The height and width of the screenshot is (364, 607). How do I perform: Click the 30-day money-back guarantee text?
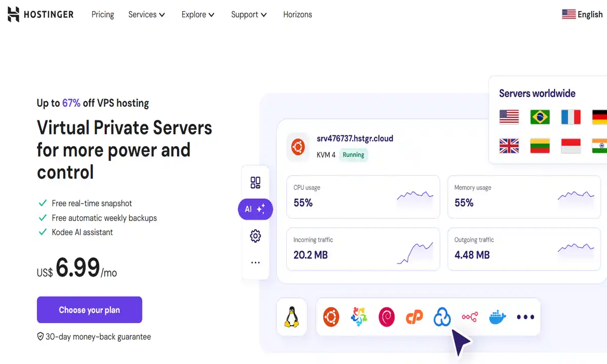point(98,337)
